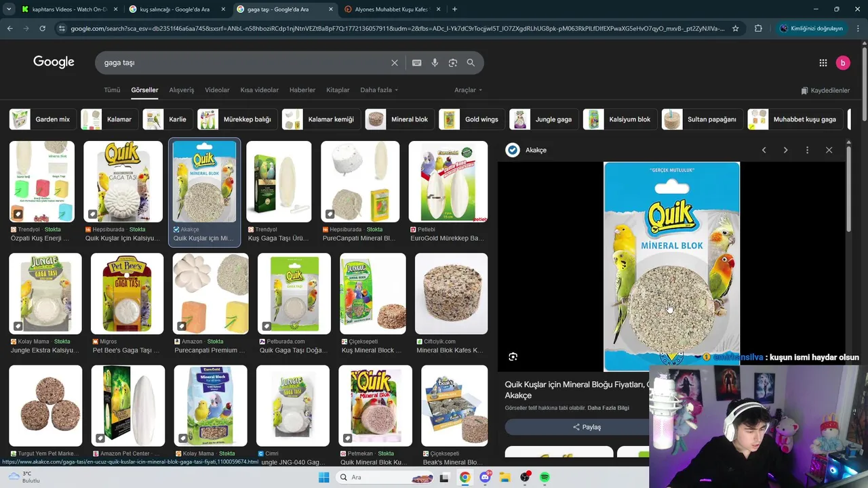
Task: Open the on-screen keyboard icon in search bar
Action: 416,62
